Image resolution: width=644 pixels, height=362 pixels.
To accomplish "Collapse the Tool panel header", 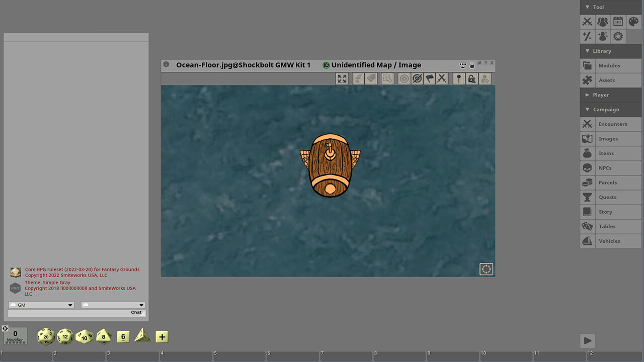I will click(x=587, y=7).
